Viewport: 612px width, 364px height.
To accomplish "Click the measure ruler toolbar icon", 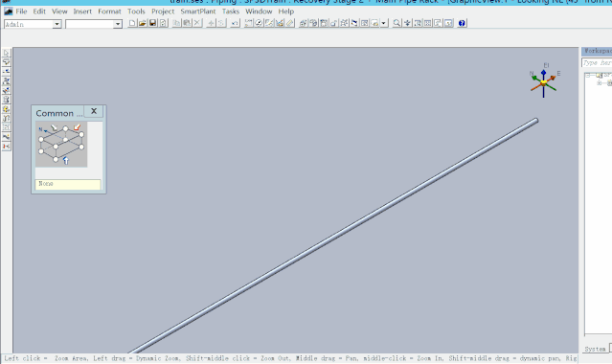I will click(x=289, y=23).
